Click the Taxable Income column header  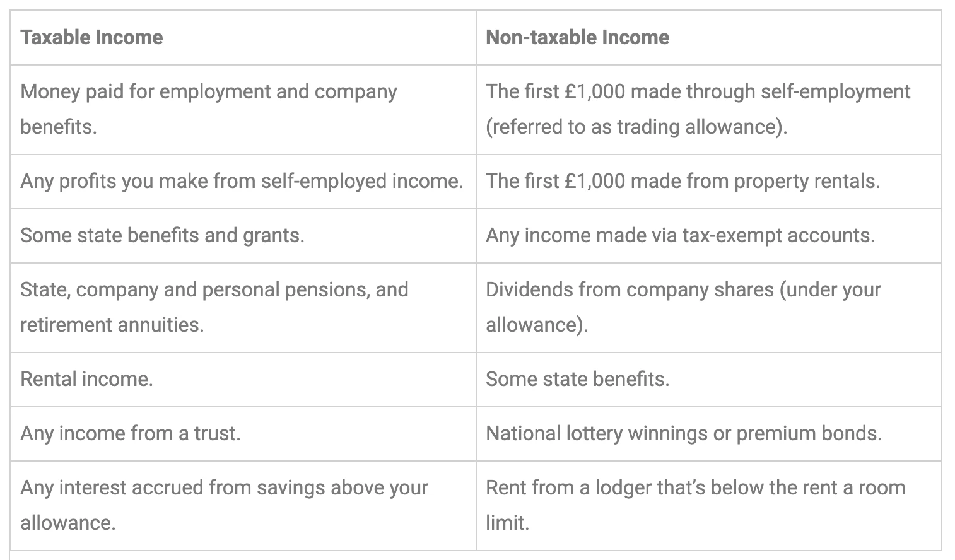click(x=243, y=37)
